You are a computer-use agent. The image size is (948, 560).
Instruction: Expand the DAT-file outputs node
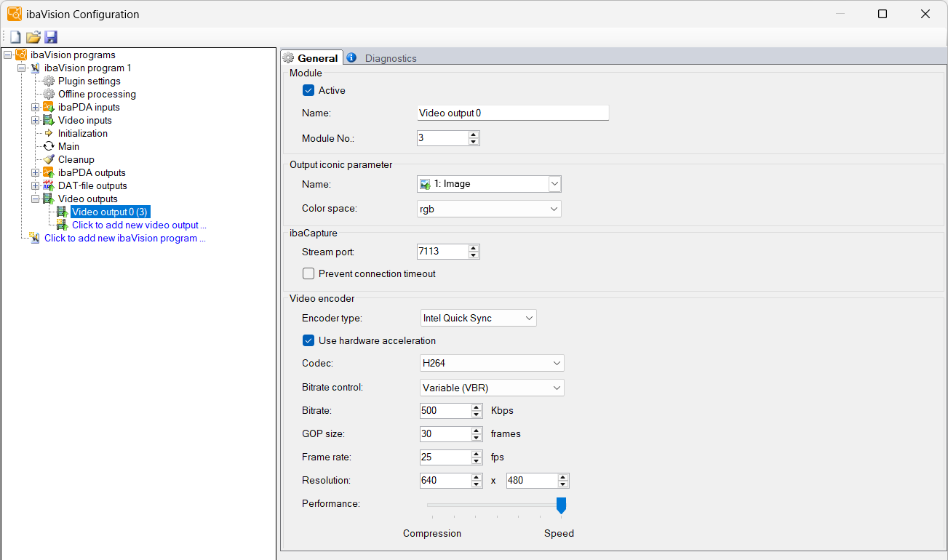pyautogui.click(x=35, y=185)
